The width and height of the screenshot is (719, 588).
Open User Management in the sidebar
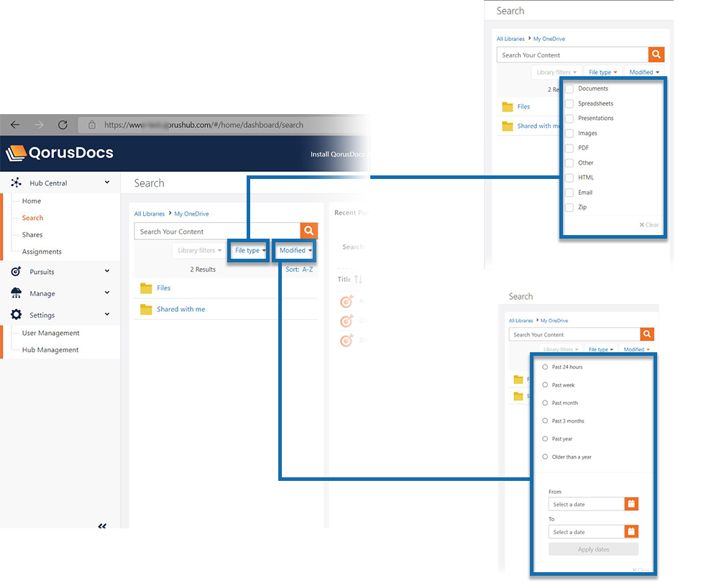[x=51, y=333]
